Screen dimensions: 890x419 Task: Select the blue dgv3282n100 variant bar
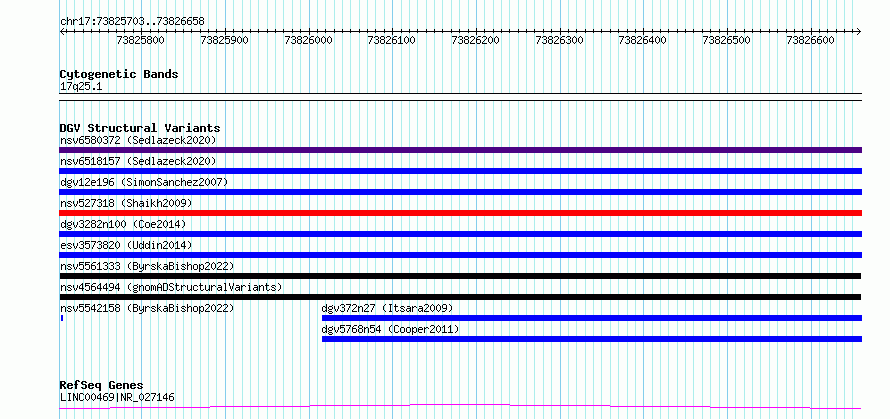pos(460,234)
